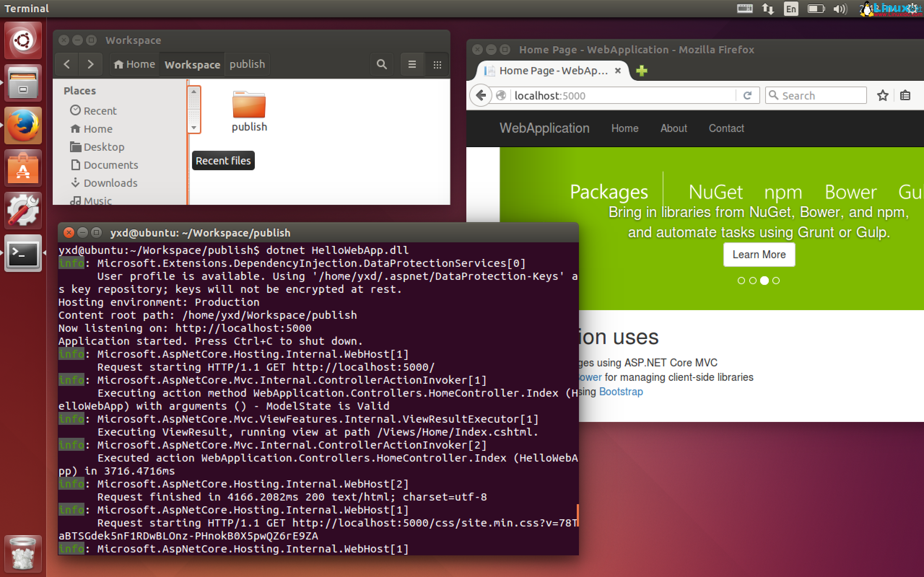Select the third carousel dot
The height and width of the screenshot is (577, 924).
764,281
